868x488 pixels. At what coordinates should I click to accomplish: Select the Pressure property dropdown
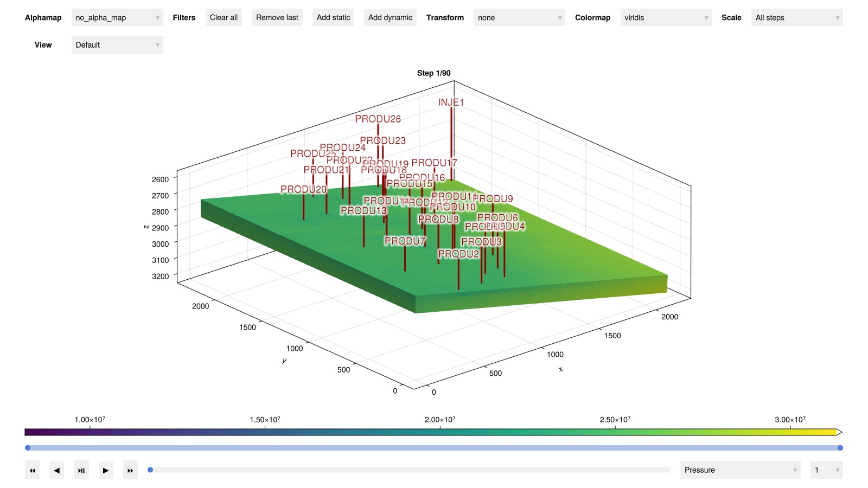click(x=740, y=470)
